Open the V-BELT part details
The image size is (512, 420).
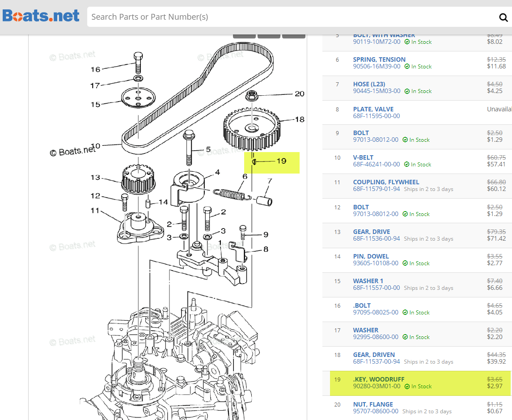coord(362,157)
